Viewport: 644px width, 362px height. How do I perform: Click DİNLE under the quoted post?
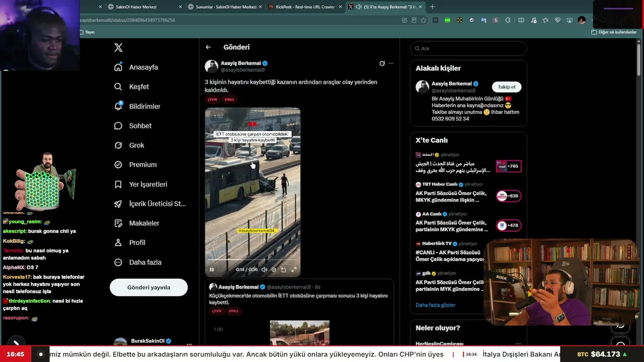point(233,311)
